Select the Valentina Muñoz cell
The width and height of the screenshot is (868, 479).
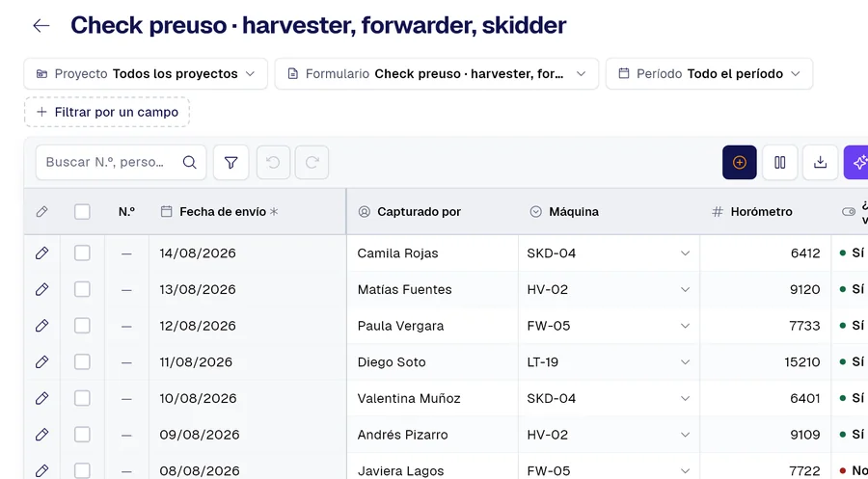pos(433,398)
